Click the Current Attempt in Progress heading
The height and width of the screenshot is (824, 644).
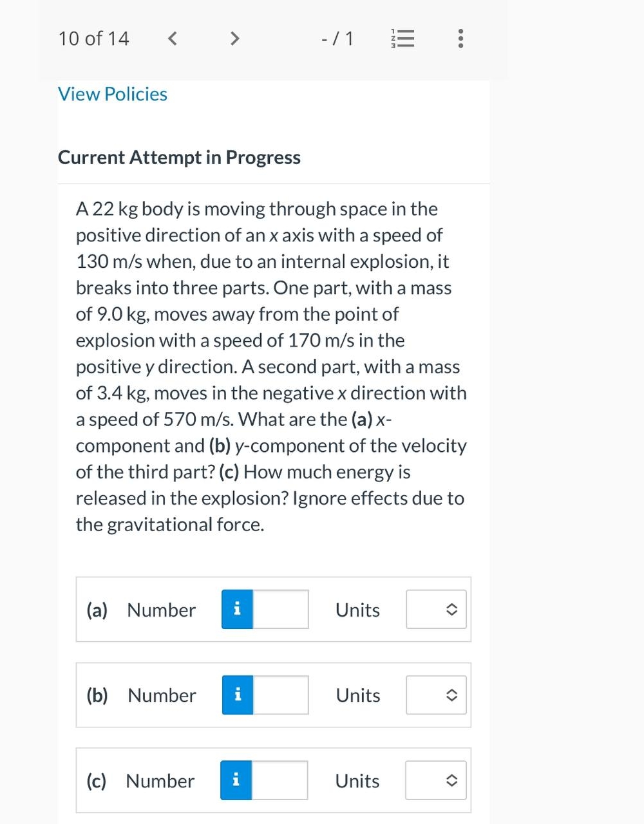(179, 157)
